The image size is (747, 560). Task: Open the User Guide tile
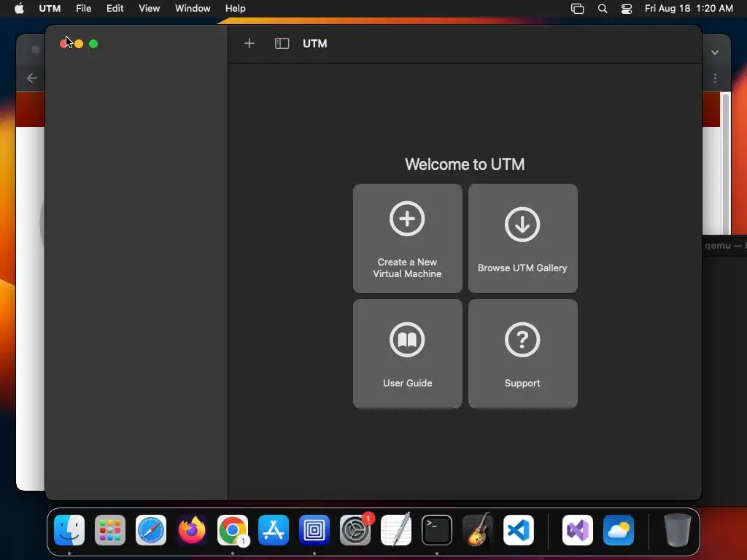click(407, 354)
